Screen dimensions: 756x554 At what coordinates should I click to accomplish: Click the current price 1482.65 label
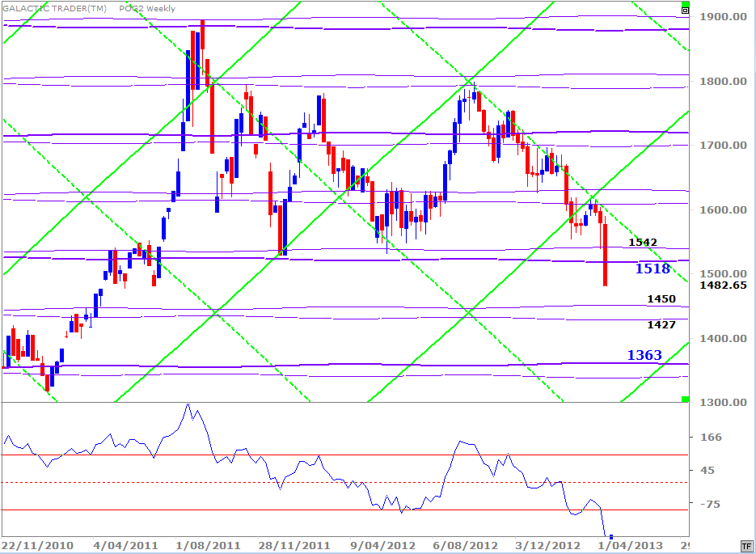click(723, 285)
